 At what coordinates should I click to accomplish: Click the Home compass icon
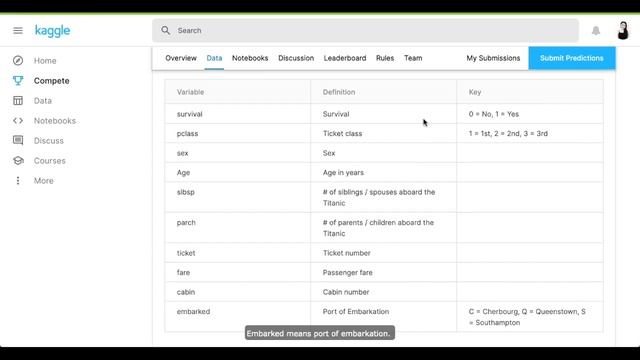(18, 60)
